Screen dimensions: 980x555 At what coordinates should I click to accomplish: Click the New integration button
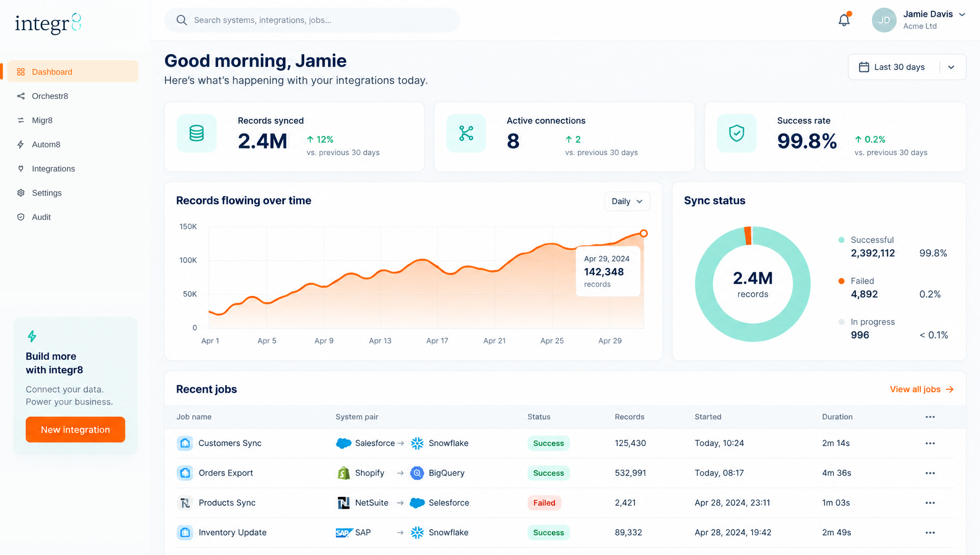(76, 430)
